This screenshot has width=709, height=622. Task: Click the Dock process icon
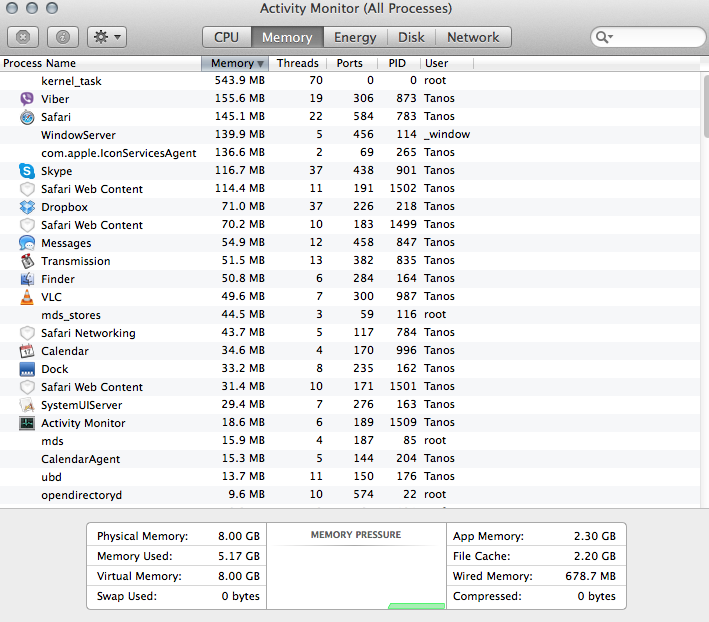point(27,369)
